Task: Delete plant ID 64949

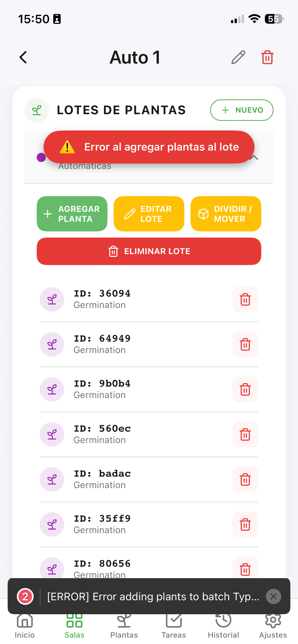Action: click(245, 344)
